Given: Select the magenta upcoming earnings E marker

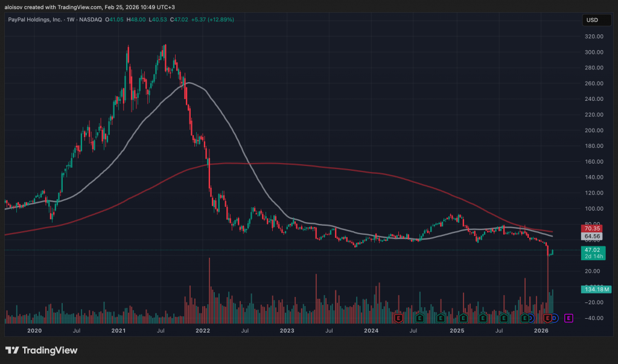Looking at the screenshot, I should (568, 318).
